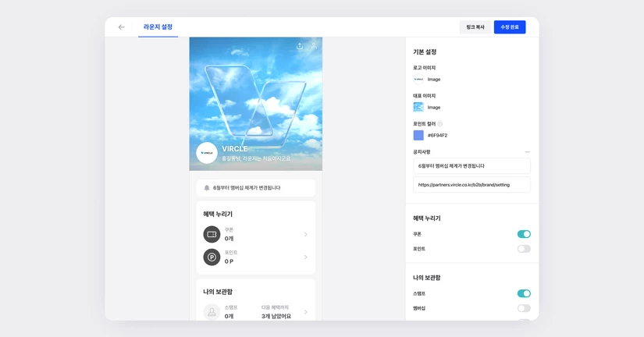The width and height of the screenshot is (644, 337).
Task: Click the 혜택 누리기 heading in preview card
Action: (x=218, y=215)
